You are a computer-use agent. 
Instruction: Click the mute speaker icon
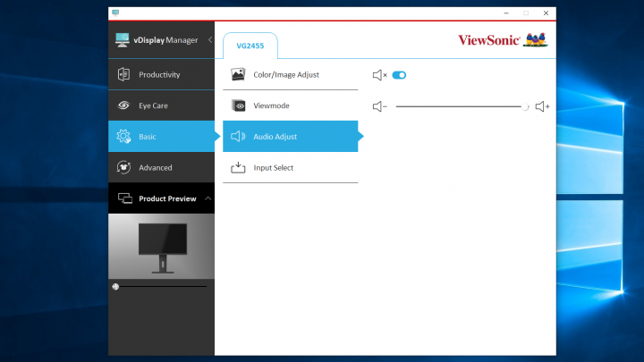pos(379,75)
